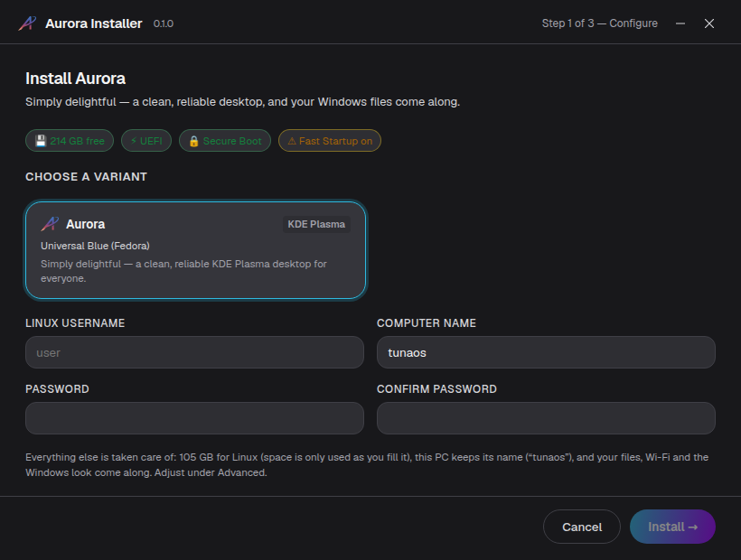This screenshot has height=560, width=741.
Task: Click the COMPUTER NAME label
Action: (x=427, y=323)
